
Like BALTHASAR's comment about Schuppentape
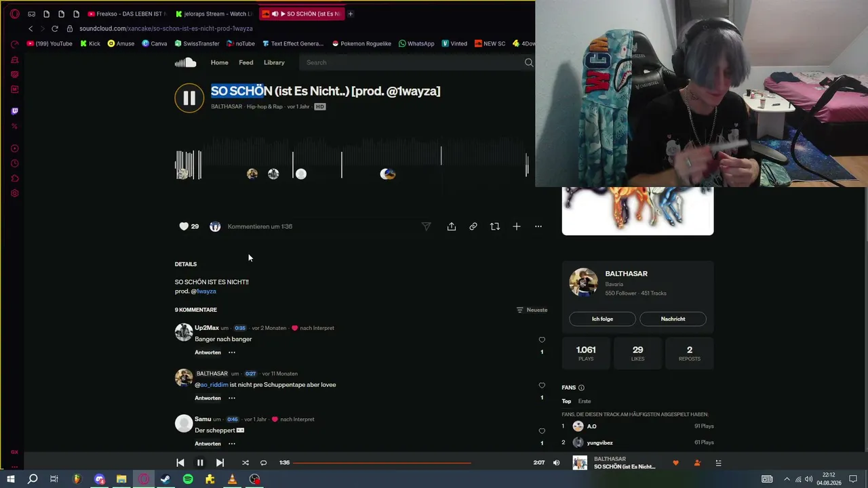point(542,386)
